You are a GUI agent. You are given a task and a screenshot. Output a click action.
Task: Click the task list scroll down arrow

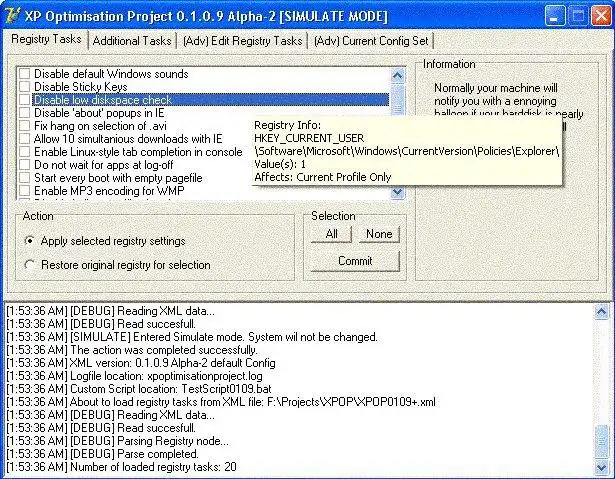coord(398,192)
